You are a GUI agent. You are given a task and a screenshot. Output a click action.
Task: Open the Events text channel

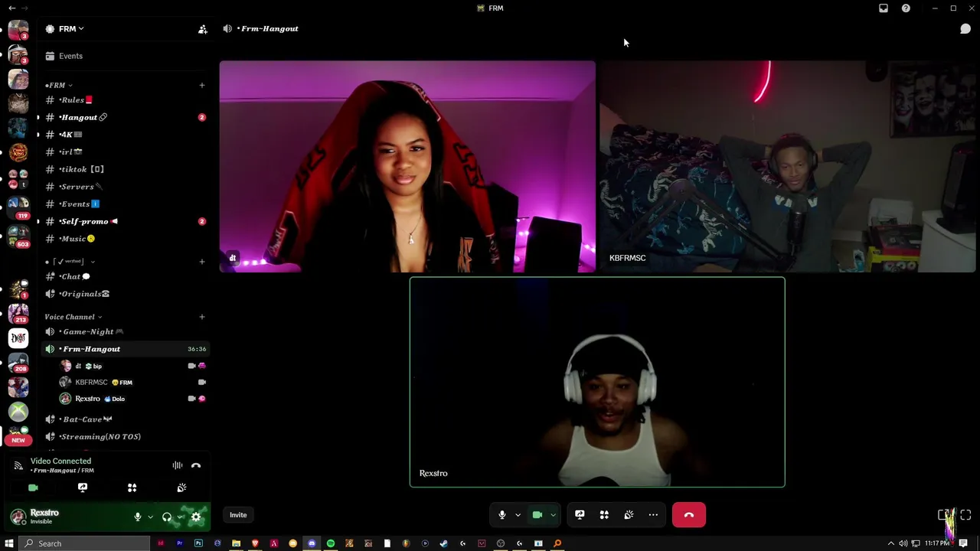[125, 204]
